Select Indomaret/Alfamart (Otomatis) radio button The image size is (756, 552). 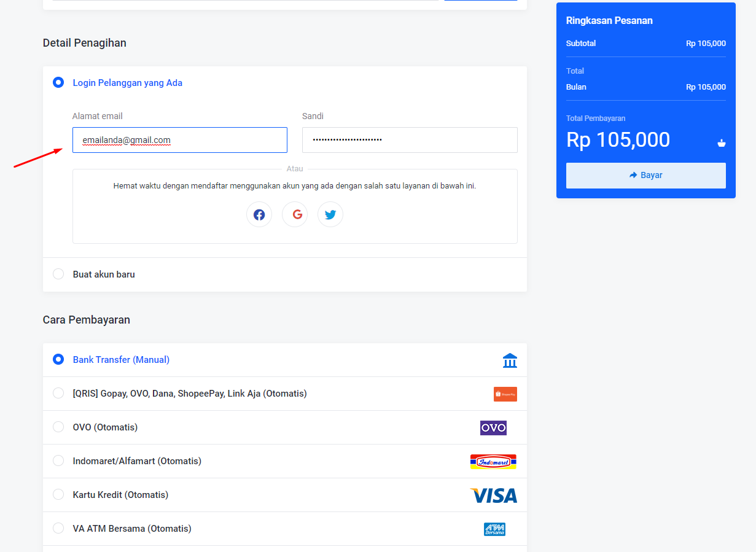click(x=58, y=461)
